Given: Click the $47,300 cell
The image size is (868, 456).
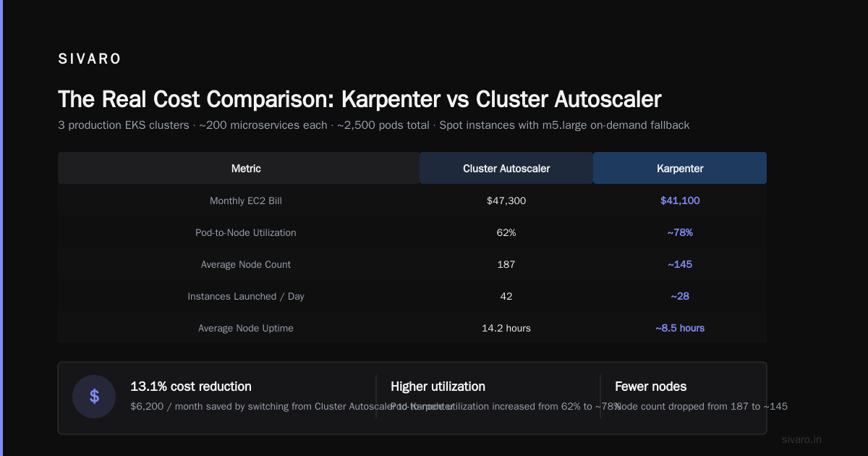Looking at the screenshot, I should (506, 200).
